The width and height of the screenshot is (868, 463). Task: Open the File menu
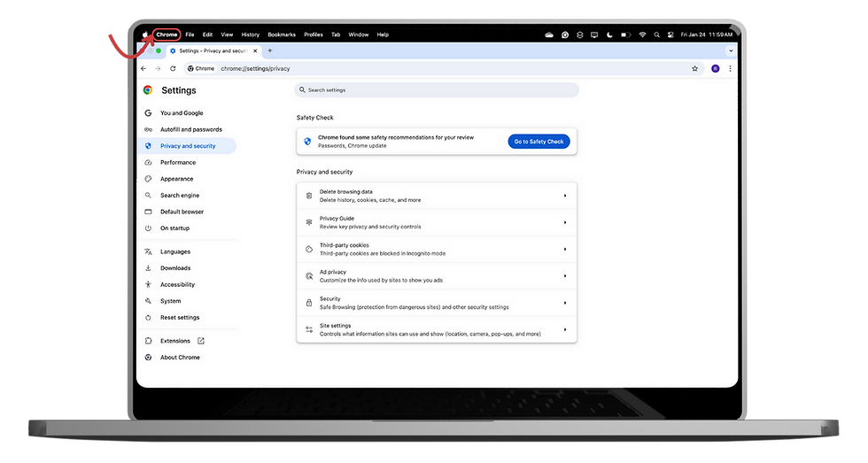pyautogui.click(x=190, y=35)
